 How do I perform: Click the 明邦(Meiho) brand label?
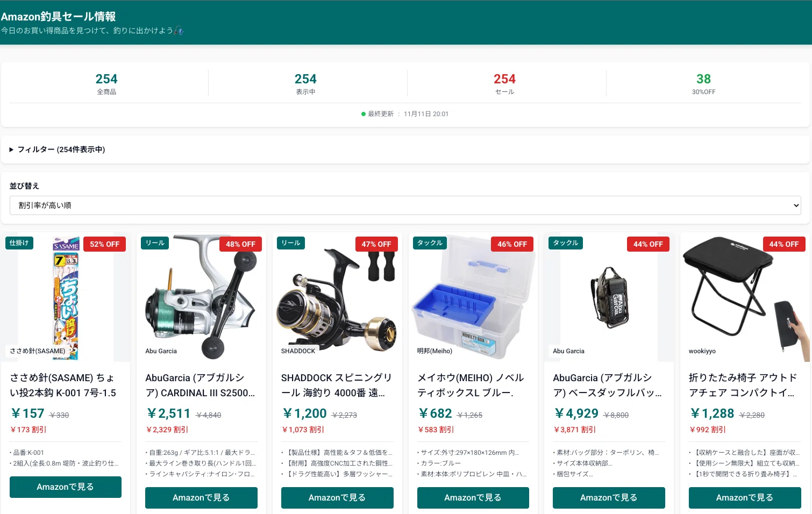click(x=435, y=351)
